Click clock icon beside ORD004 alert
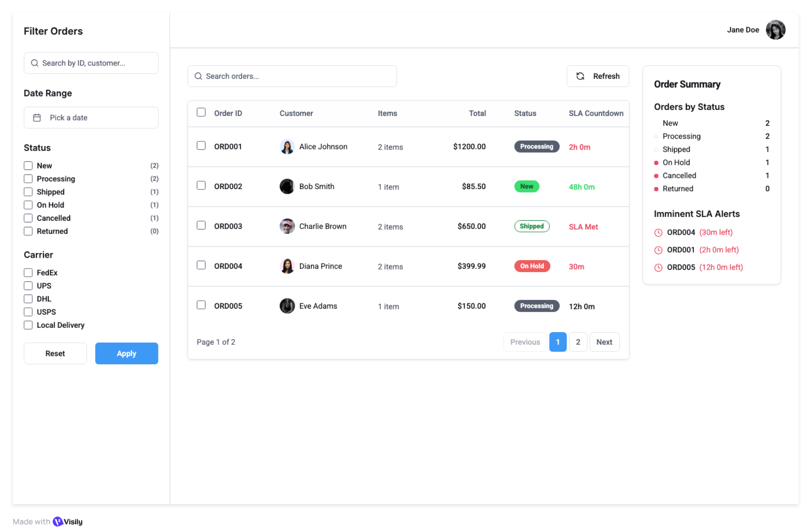The height and width of the screenshot is (528, 812). pyautogui.click(x=658, y=232)
